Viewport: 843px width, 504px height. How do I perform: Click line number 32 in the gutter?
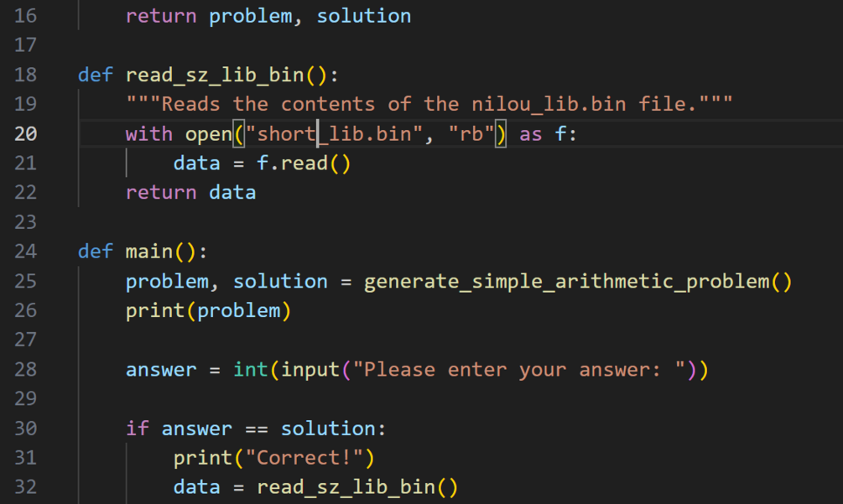[26, 487]
